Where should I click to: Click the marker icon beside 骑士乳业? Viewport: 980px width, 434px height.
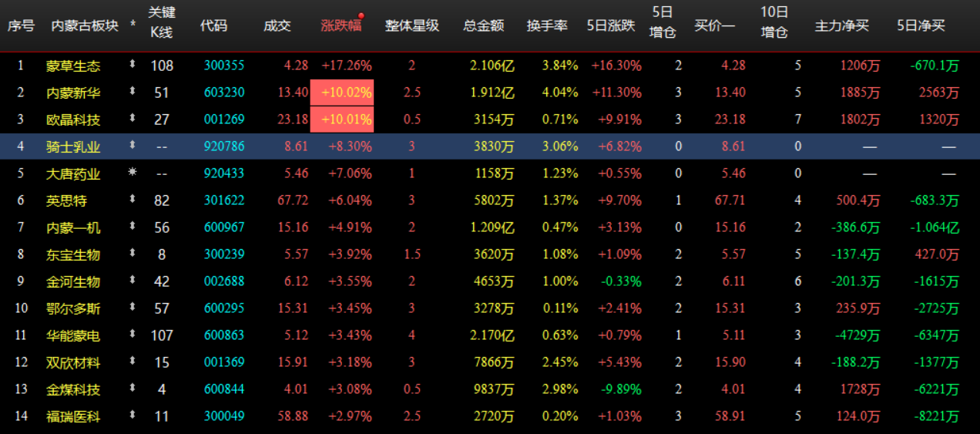click(x=133, y=146)
